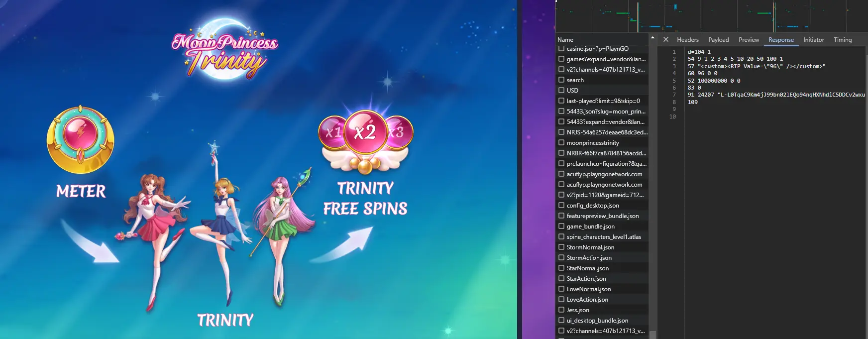Viewport: 868px width, 339px height.
Task: Click the network list scrollbar thumb
Action: click(652, 335)
